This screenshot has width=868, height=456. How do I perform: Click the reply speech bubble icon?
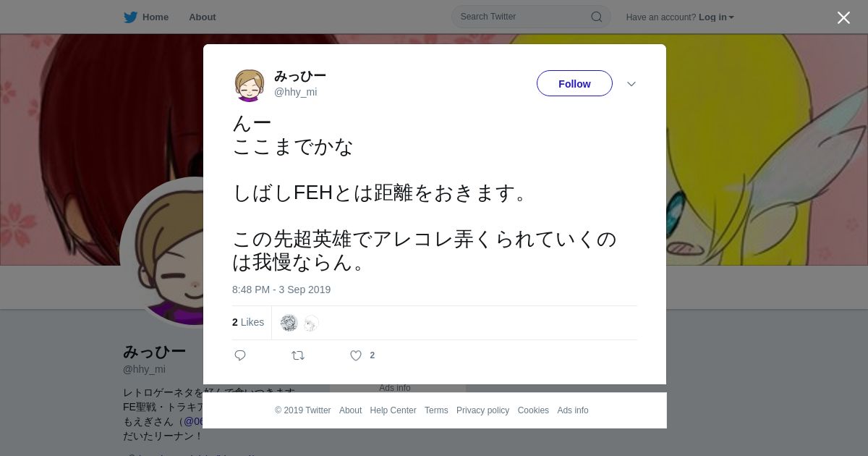coord(240,355)
